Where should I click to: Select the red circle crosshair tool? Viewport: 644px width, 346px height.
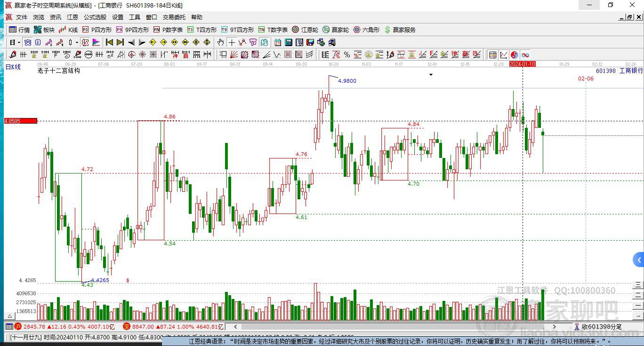pos(132,55)
